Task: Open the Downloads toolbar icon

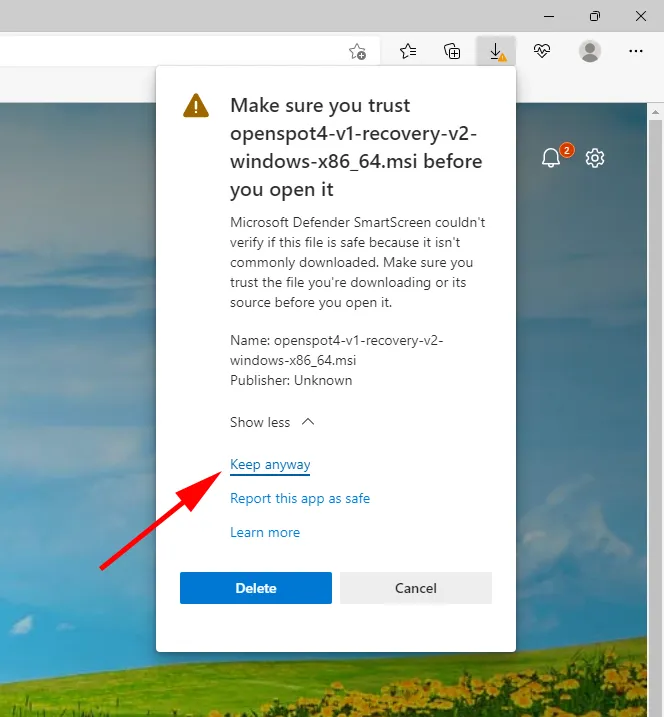Action: coord(497,51)
